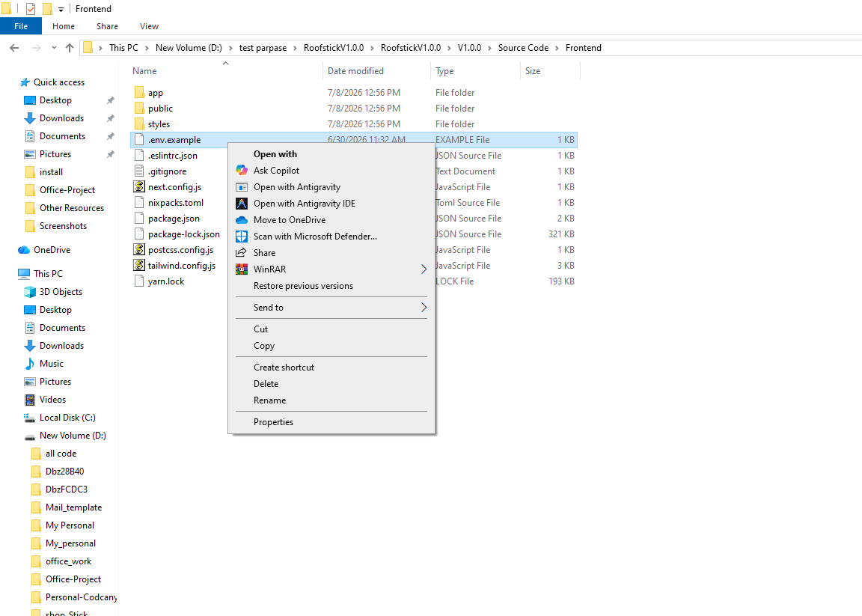The width and height of the screenshot is (862, 616).
Task: Go up one folder with Up arrow
Action: click(x=70, y=48)
